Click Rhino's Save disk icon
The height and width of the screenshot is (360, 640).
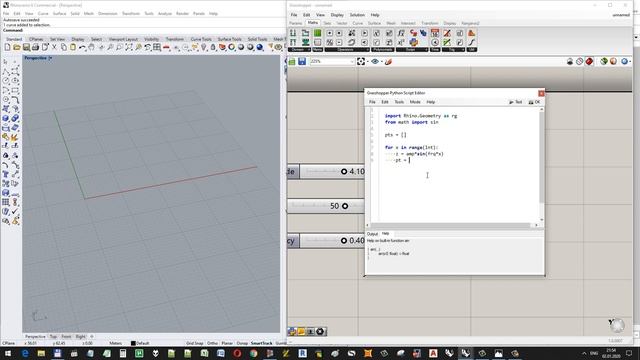point(26,47)
